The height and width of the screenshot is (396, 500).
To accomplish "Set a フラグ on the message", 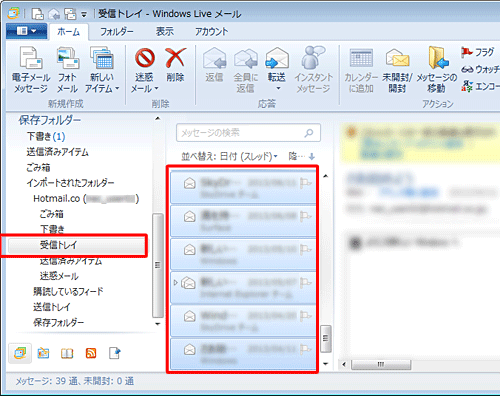I will pos(478,52).
